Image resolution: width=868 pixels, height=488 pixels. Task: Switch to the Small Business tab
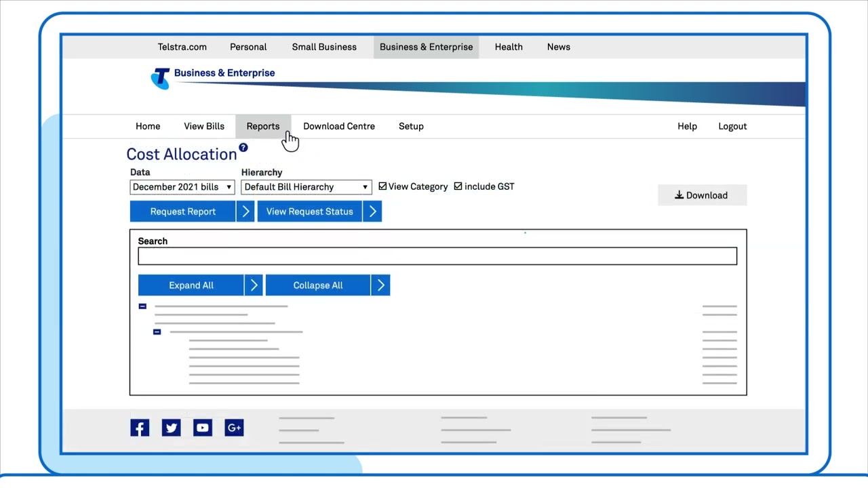click(324, 47)
